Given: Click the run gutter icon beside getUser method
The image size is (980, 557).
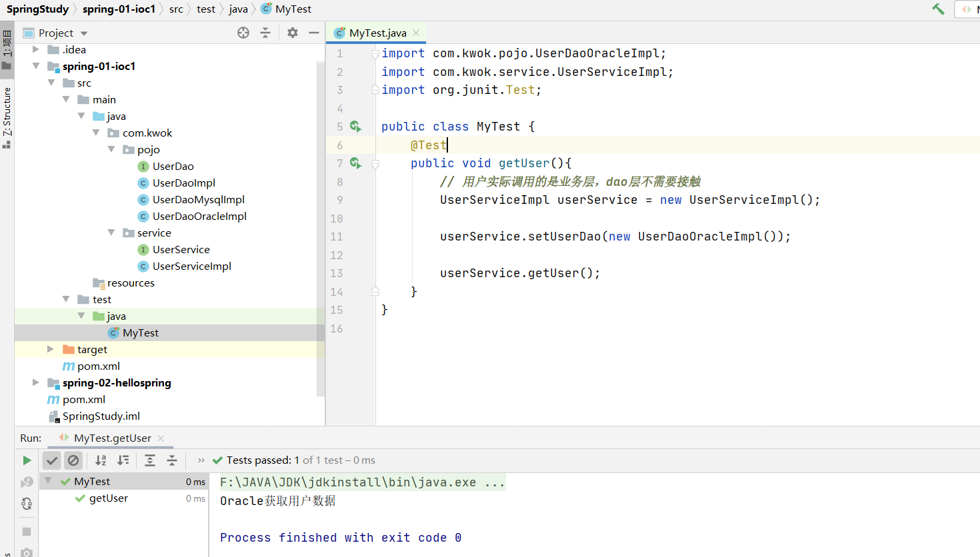Looking at the screenshot, I should point(355,163).
